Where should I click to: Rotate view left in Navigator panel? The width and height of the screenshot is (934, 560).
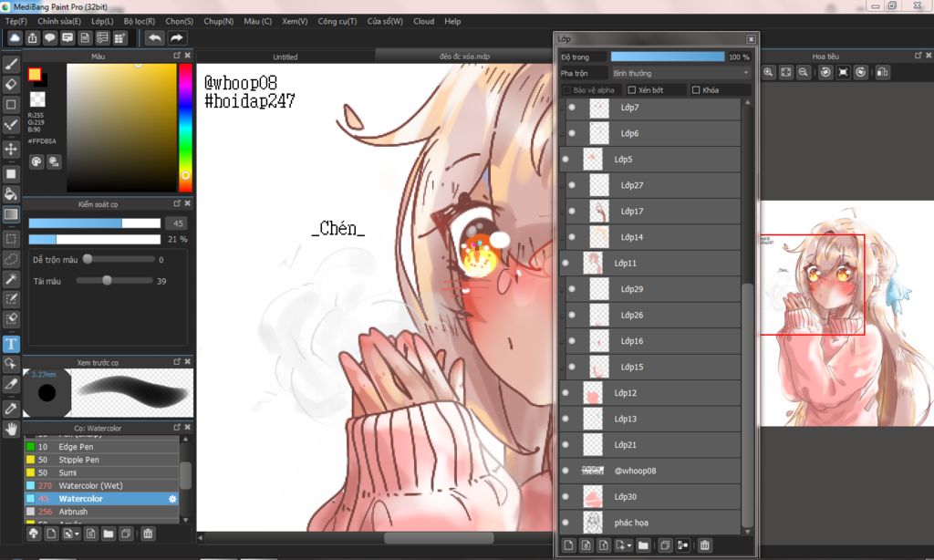[825, 72]
